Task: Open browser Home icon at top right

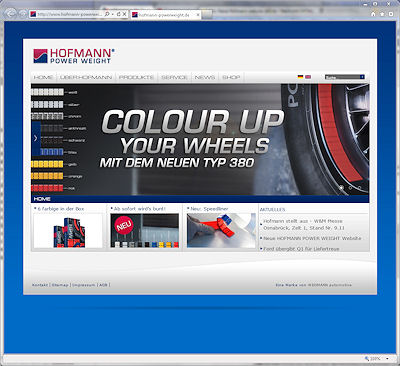Action: point(373,14)
